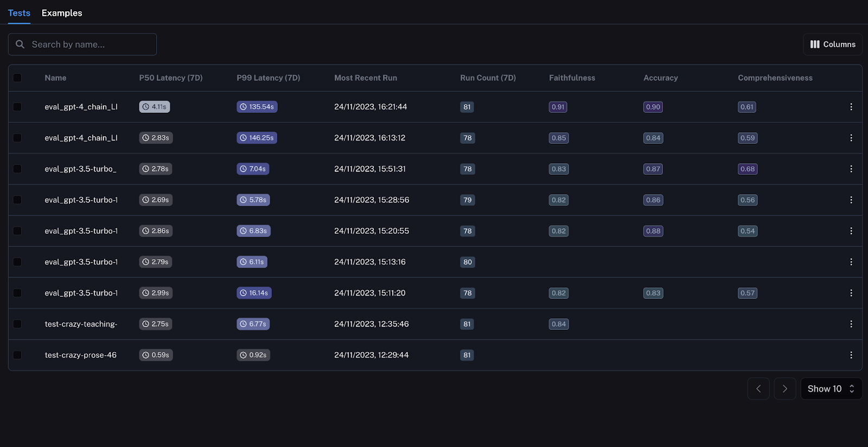Click the search magnifier icon

tap(20, 44)
